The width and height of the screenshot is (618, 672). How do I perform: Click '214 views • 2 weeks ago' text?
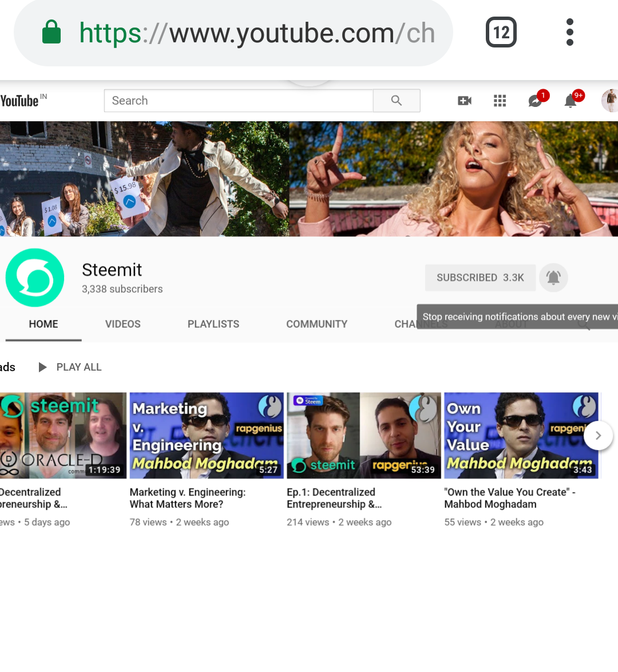339,522
